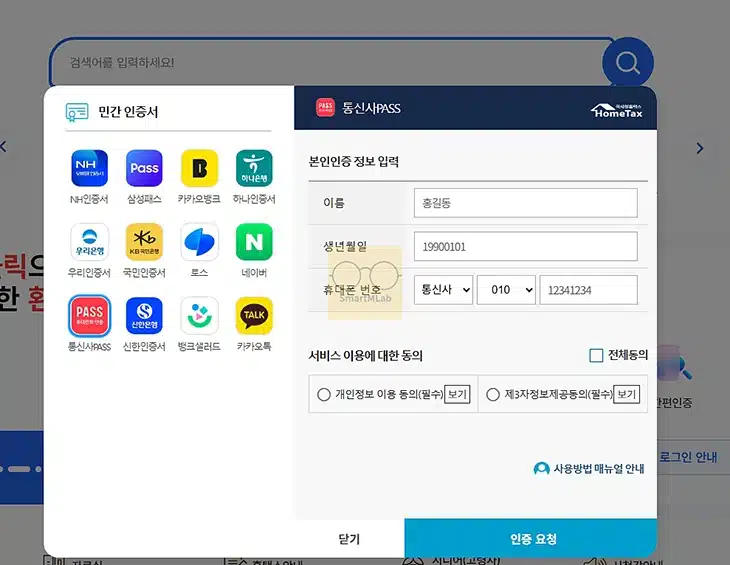Click 보기 next to 제3자정보제공동의
The height and width of the screenshot is (565, 730).
point(627,395)
